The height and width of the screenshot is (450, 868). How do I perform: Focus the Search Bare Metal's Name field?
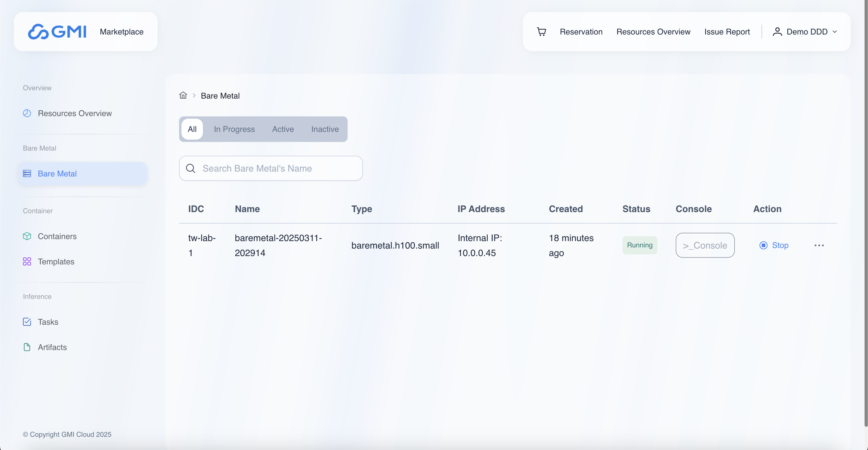click(x=271, y=168)
